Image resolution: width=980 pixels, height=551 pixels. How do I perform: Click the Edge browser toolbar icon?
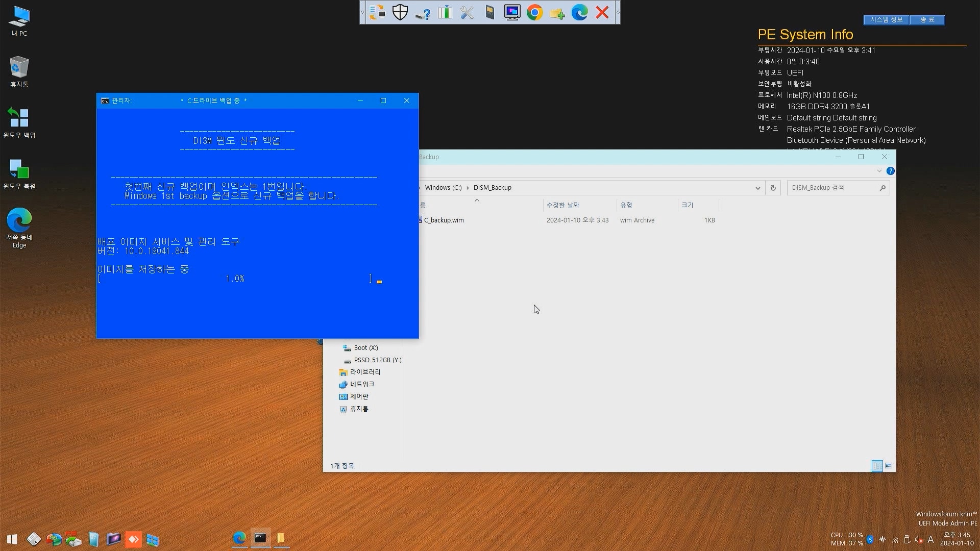[x=580, y=12]
